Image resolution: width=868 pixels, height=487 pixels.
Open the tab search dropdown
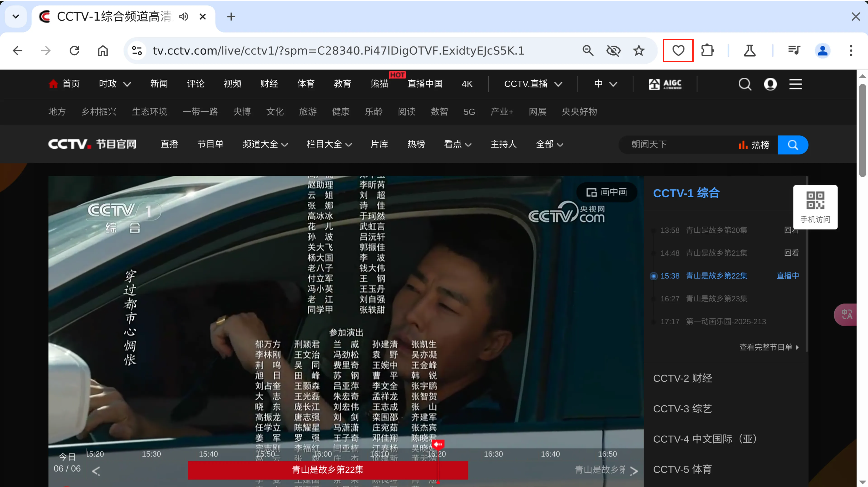16,17
